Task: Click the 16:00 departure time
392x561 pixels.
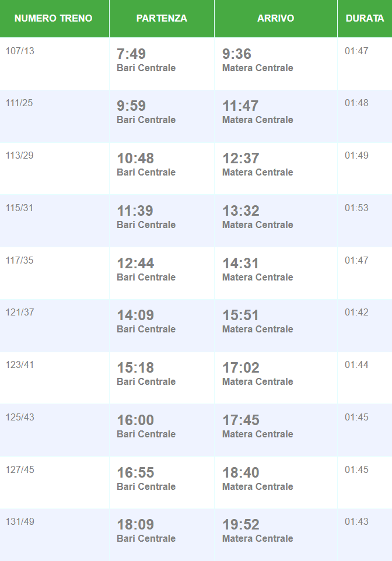Action: click(x=135, y=420)
